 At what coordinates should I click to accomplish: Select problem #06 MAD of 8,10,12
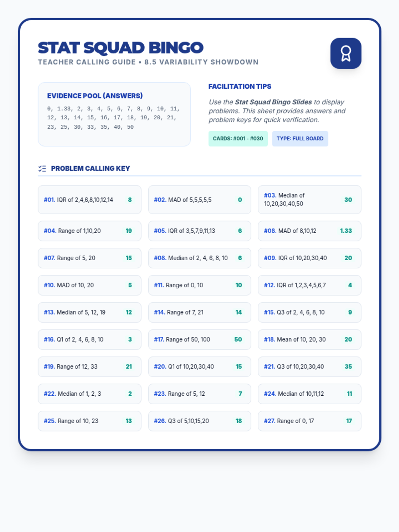point(309,231)
